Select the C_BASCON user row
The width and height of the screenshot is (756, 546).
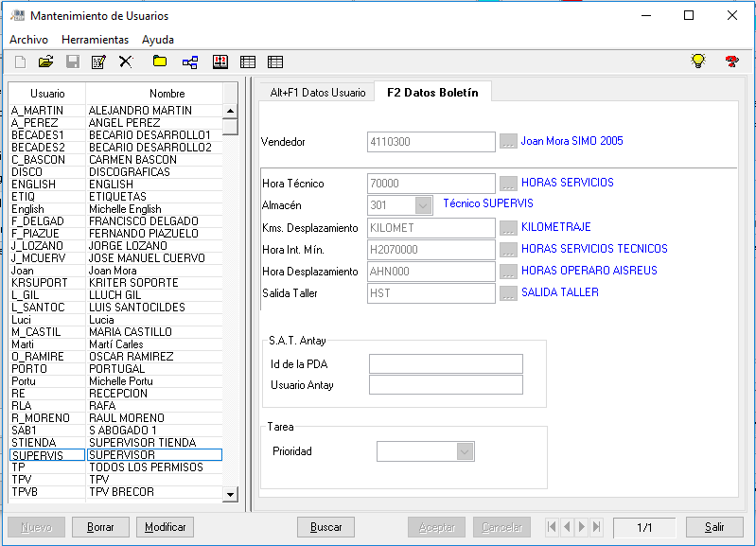pos(115,160)
